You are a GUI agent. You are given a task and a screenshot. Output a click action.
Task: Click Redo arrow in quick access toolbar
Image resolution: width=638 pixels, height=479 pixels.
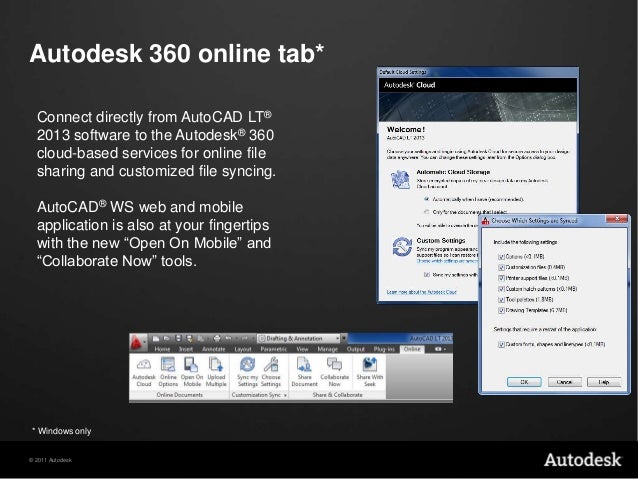pyautogui.click(x=243, y=338)
